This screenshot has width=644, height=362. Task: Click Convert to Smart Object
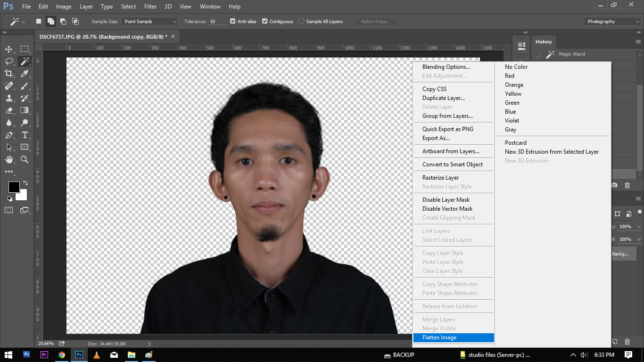click(x=453, y=165)
